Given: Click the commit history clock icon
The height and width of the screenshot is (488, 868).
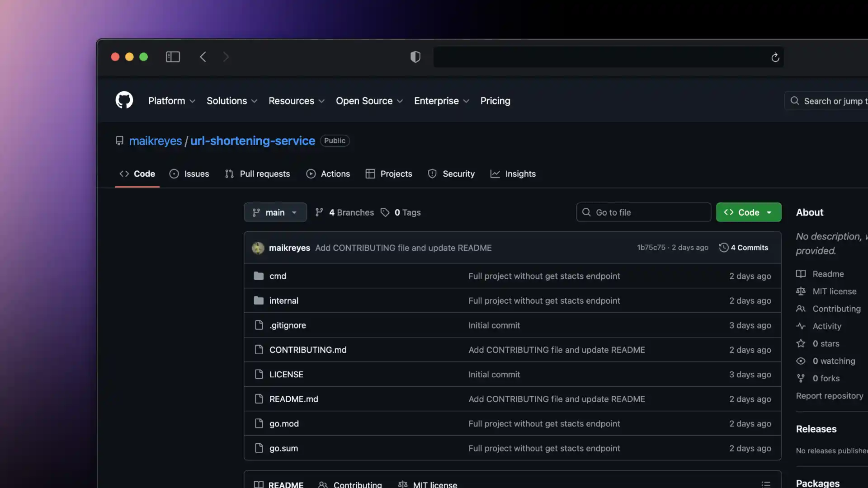Looking at the screenshot, I should 723,248.
